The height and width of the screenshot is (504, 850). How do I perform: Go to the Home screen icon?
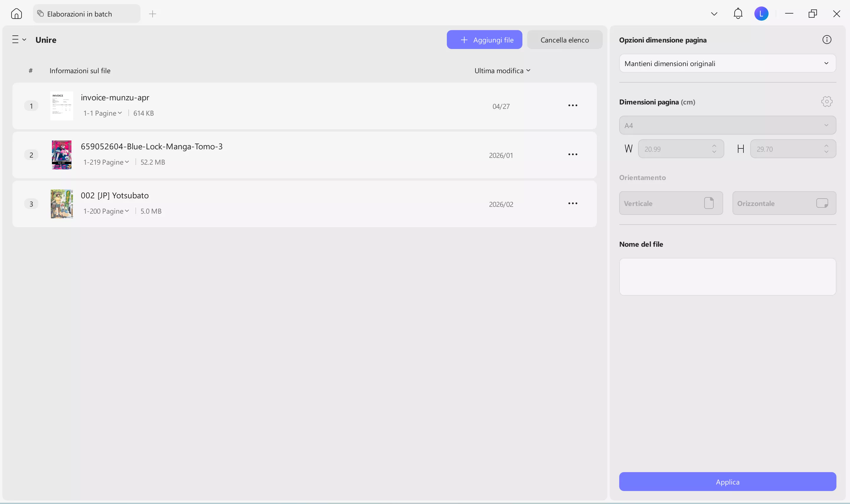point(16,14)
